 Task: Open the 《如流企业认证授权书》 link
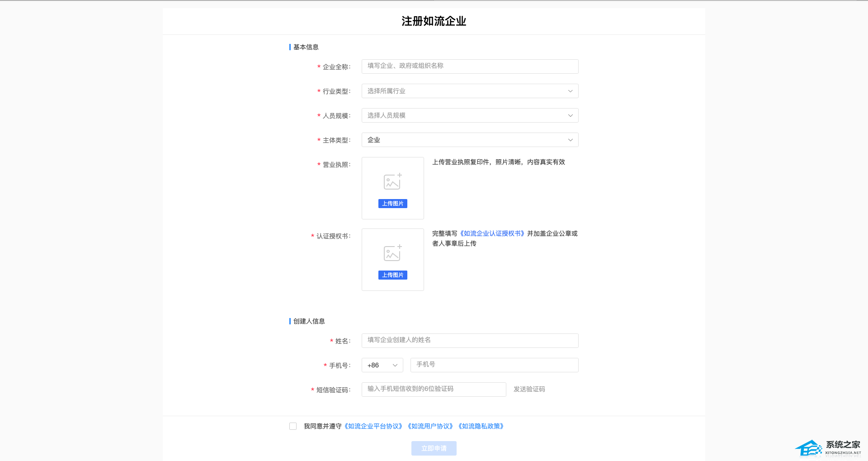pyautogui.click(x=492, y=233)
